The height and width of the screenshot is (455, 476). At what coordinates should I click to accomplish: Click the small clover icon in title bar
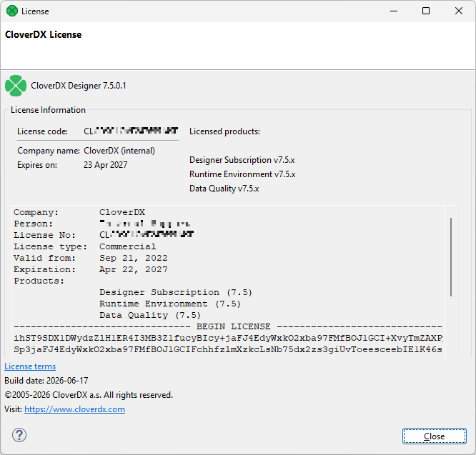[12, 11]
